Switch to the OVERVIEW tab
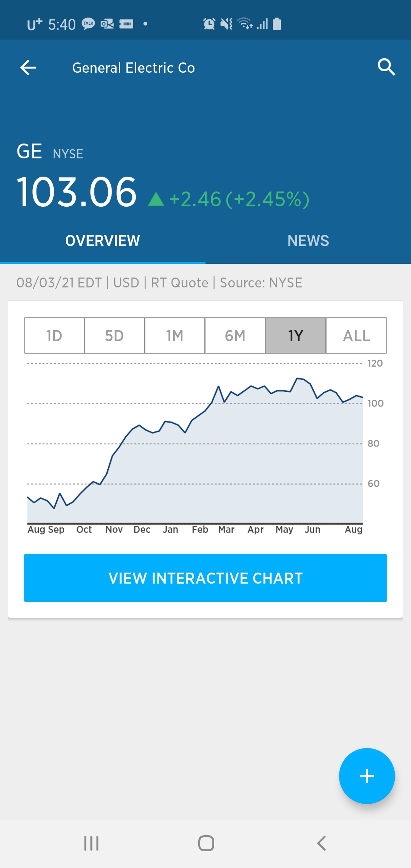 pyautogui.click(x=103, y=241)
